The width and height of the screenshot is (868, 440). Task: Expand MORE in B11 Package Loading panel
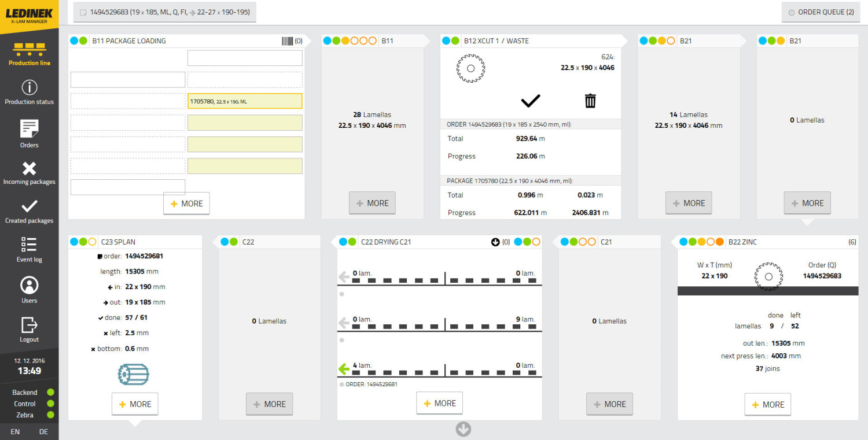pyautogui.click(x=186, y=204)
